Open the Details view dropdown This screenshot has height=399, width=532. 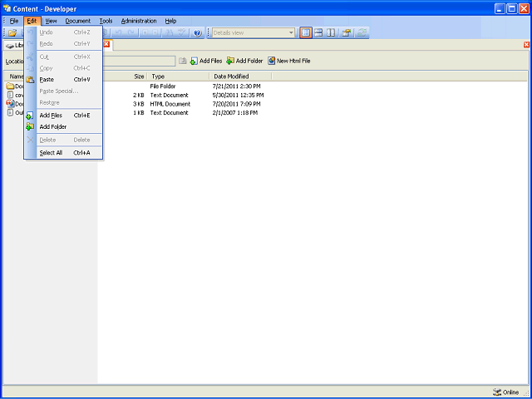coord(291,33)
